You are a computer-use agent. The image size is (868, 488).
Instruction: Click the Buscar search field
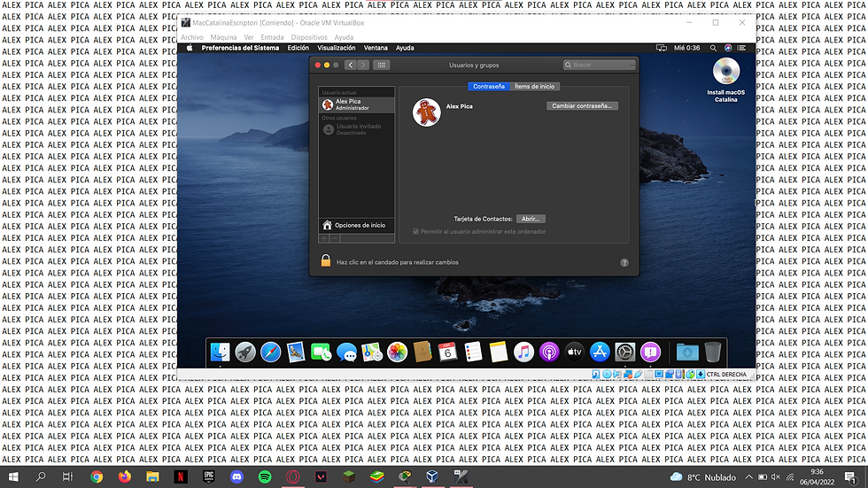(x=599, y=65)
